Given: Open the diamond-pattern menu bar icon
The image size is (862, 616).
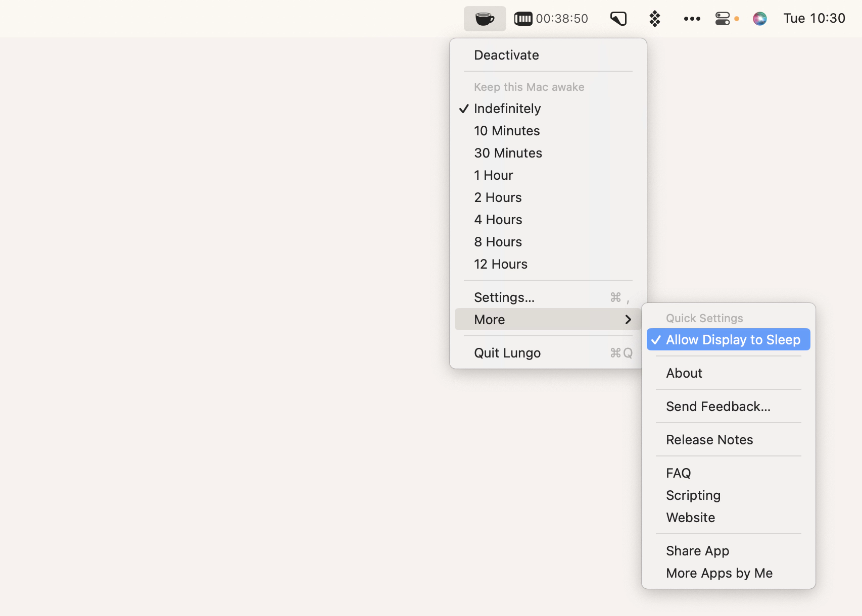Looking at the screenshot, I should click(x=655, y=19).
